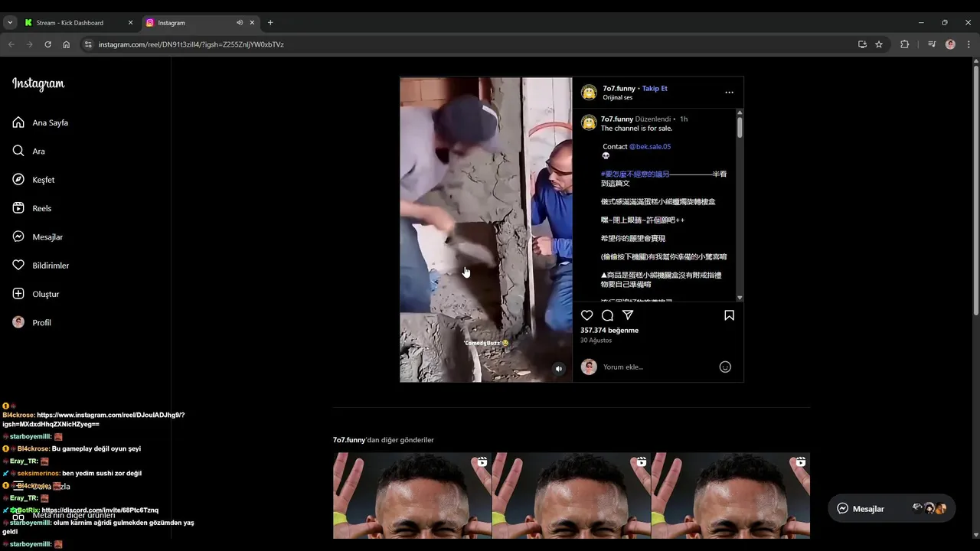
Task: Open the @bek.sale.05 mention link
Action: pos(650,146)
